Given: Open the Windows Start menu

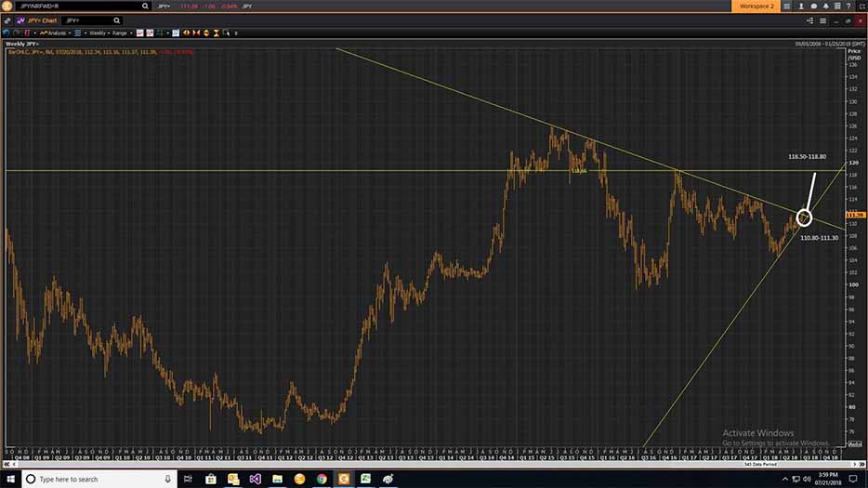Looking at the screenshot, I should click(x=10, y=479).
